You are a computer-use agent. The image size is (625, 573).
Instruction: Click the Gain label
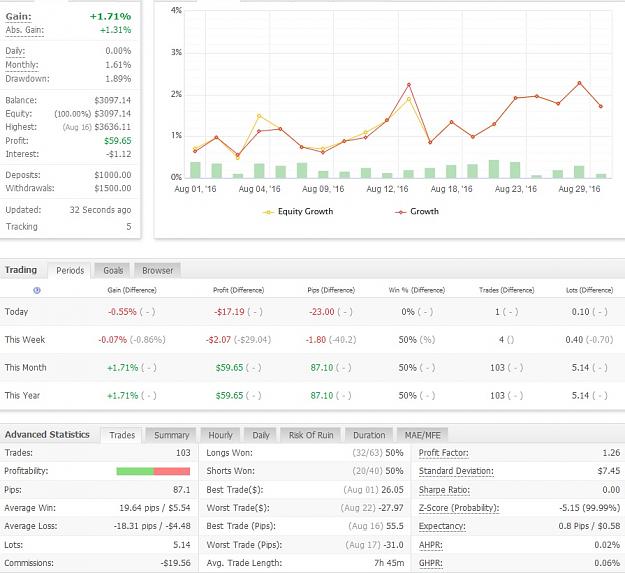[x=18, y=17]
